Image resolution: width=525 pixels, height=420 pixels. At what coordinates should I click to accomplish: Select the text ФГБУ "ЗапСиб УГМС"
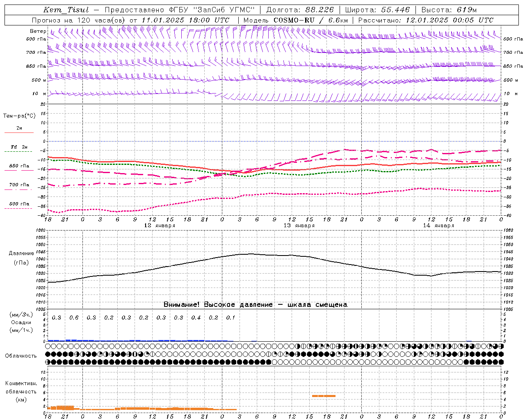pyautogui.click(x=211, y=10)
